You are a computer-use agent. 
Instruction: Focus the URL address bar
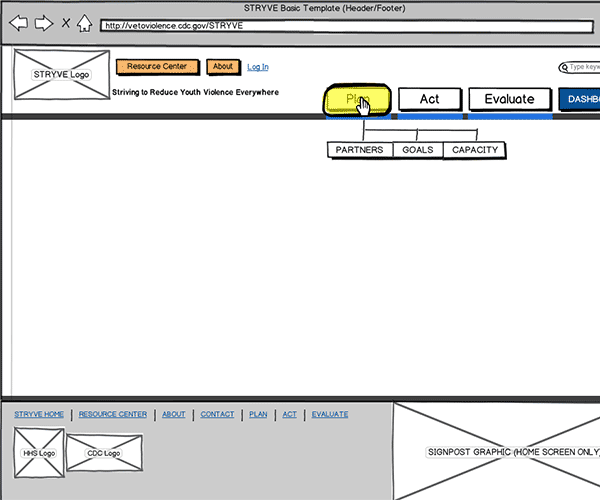[347, 26]
